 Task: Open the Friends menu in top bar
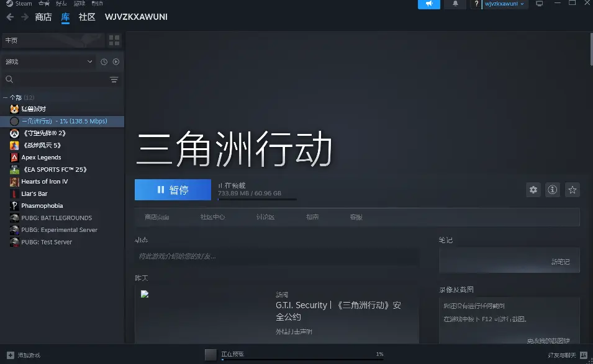(61, 3)
